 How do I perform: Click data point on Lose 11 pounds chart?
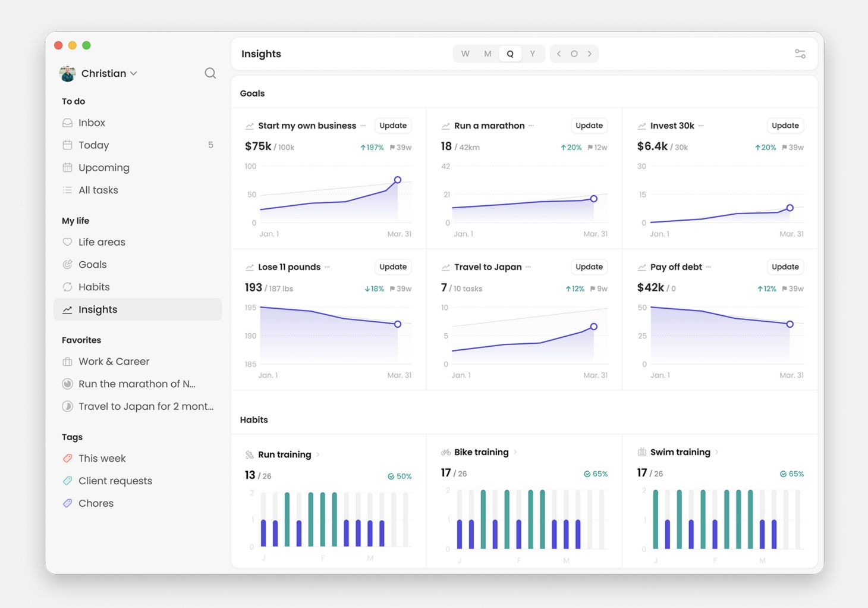point(398,324)
